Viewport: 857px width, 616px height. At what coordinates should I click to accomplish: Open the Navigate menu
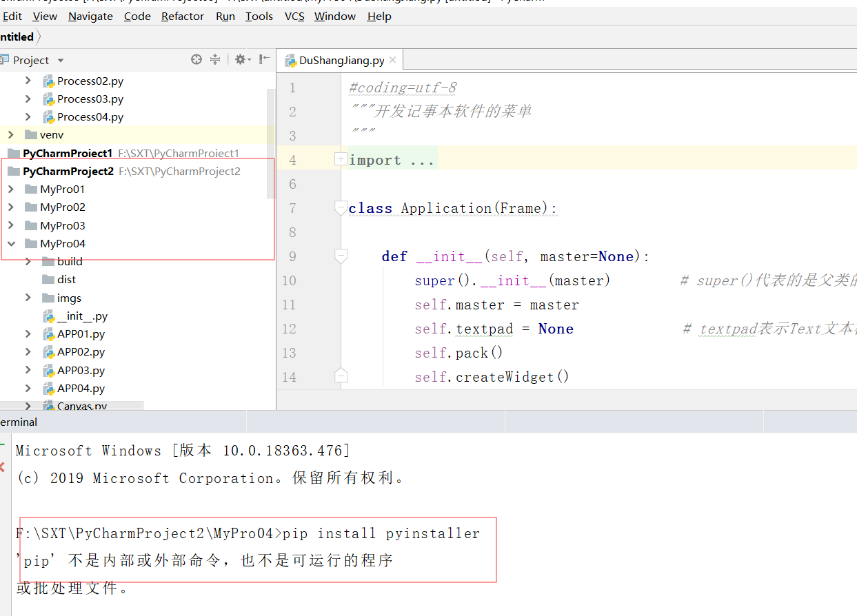click(x=90, y=16)
